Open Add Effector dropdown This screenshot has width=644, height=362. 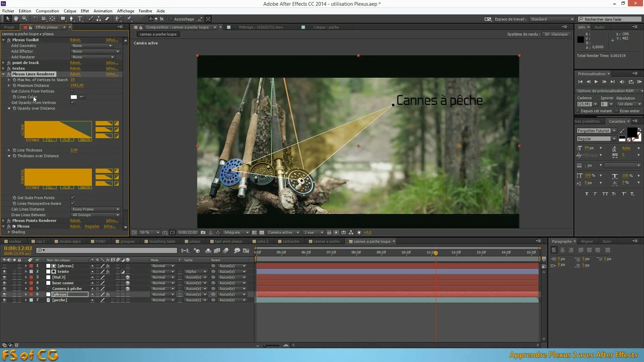point(95,51)
